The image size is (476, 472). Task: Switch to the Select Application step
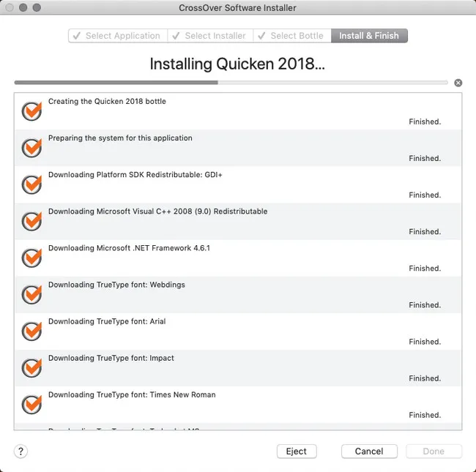pos(117,36)
